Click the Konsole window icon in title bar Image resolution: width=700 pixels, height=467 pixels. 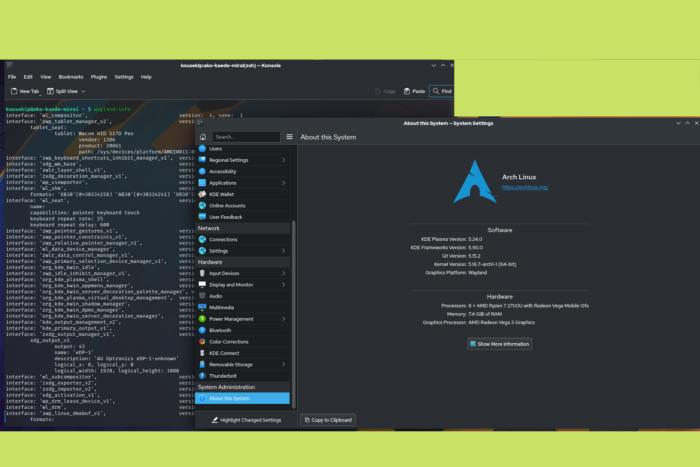click(9, 65)
